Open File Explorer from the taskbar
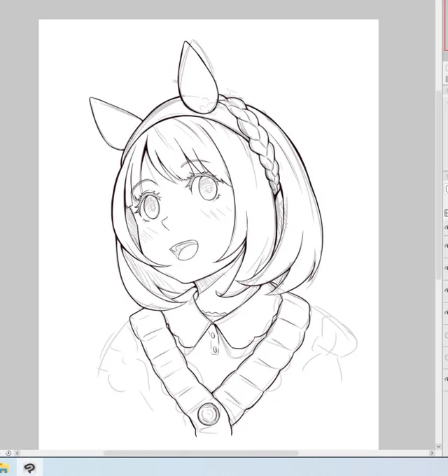The height and width of the screenshot is (476, 448). coord(3,468)
